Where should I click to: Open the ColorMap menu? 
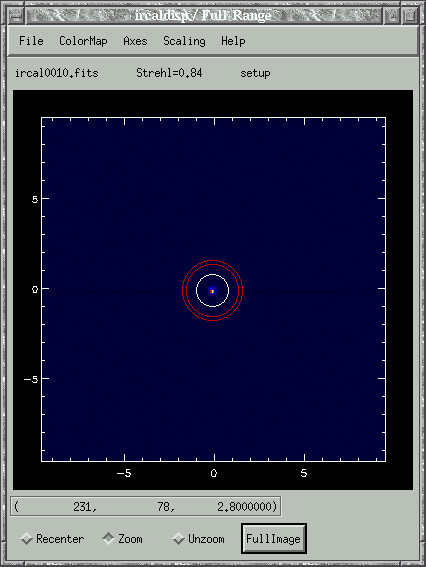coord(83,41)
